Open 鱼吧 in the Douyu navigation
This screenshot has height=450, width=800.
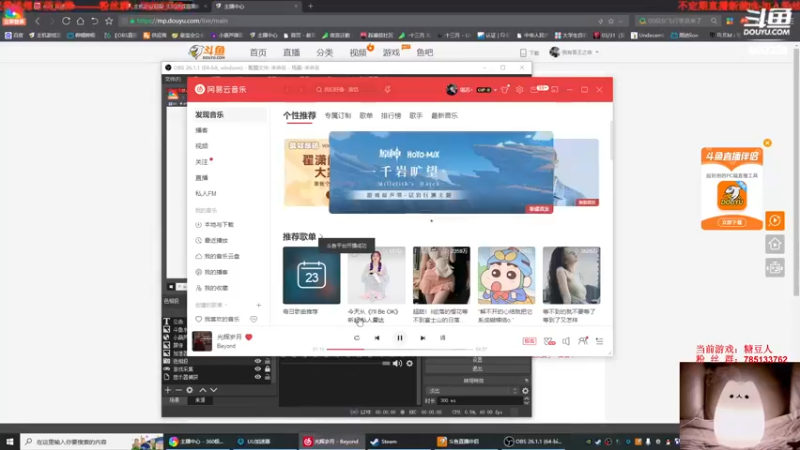pyautogui.click(x=424, y=53)
